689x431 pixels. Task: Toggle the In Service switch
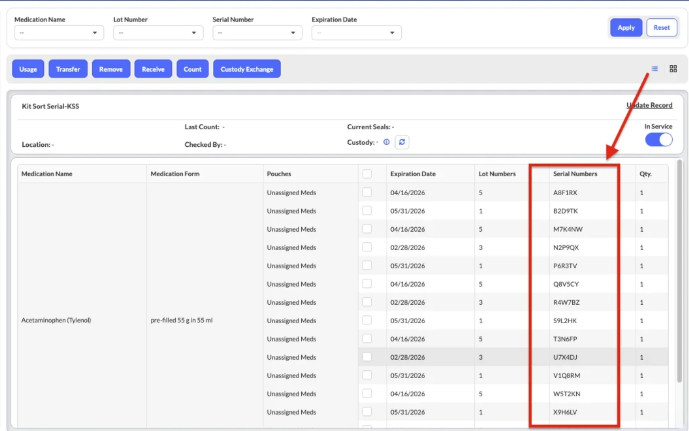tap(658, 140)
